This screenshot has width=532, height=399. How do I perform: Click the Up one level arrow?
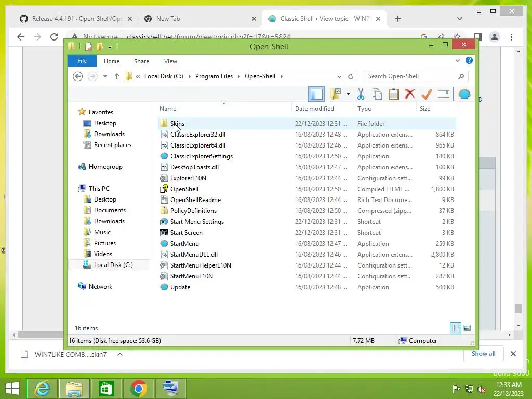pos(117,76)
